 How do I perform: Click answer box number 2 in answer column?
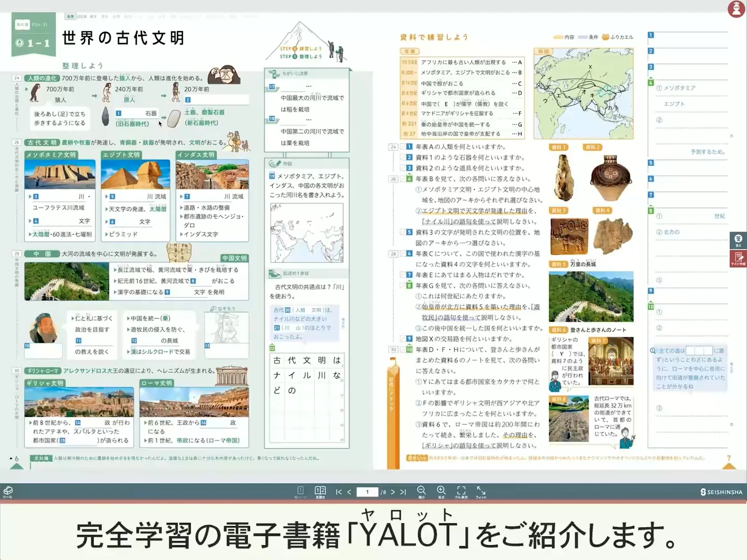(x=651, y=51)
